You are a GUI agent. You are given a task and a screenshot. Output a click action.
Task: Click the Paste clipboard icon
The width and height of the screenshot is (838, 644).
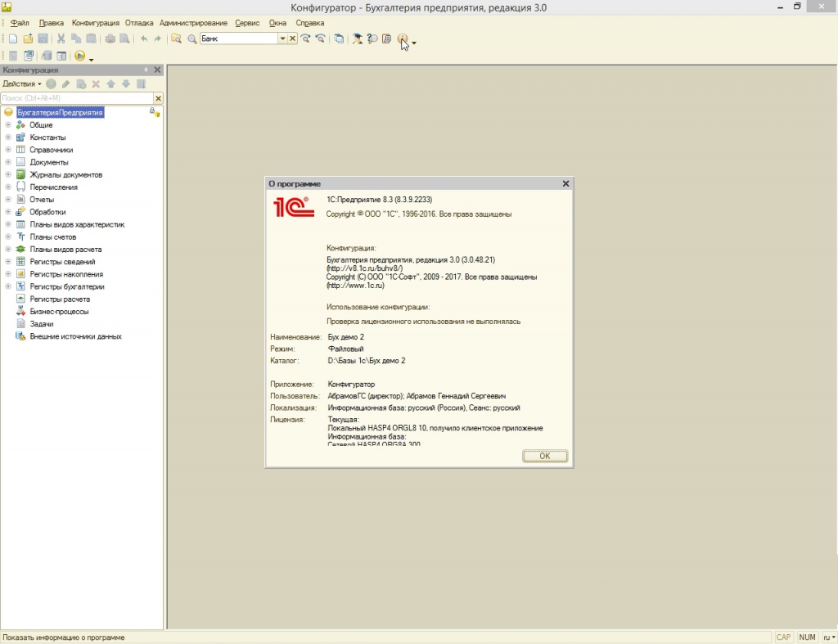pos(92,39)
